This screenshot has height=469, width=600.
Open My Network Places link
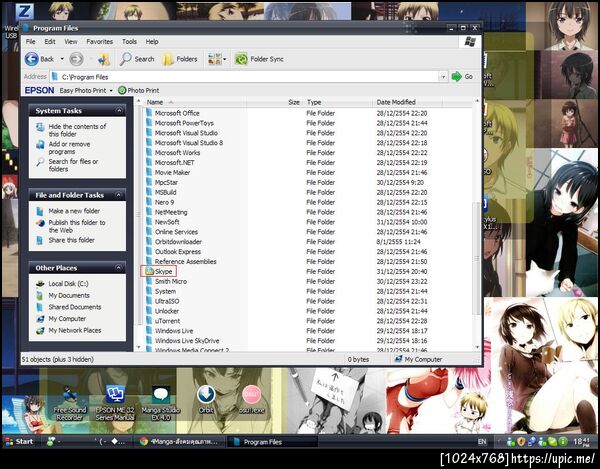click(75, 330)
